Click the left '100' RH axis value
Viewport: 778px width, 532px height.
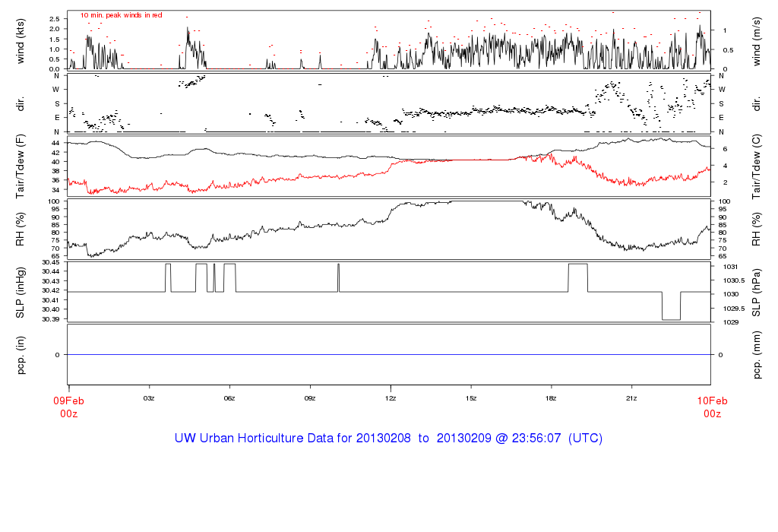[54, 201]
